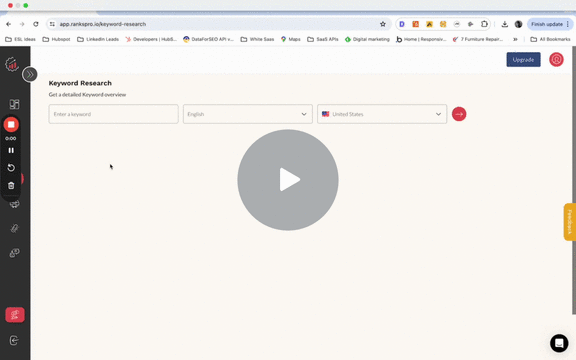The width and height of the screenshot is (576, 360).
Task: Open the Home Responsive bookmark
Action: click(421, 39)
